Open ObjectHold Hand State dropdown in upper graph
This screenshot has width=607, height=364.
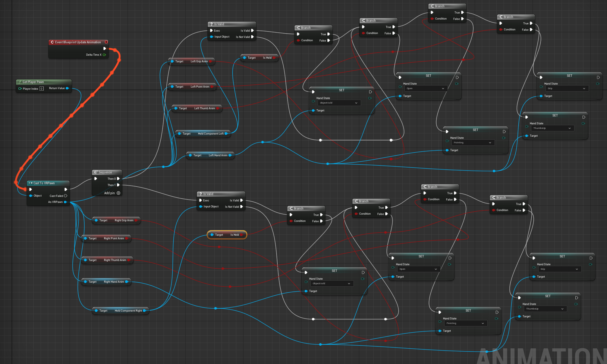tap(339, 103)
